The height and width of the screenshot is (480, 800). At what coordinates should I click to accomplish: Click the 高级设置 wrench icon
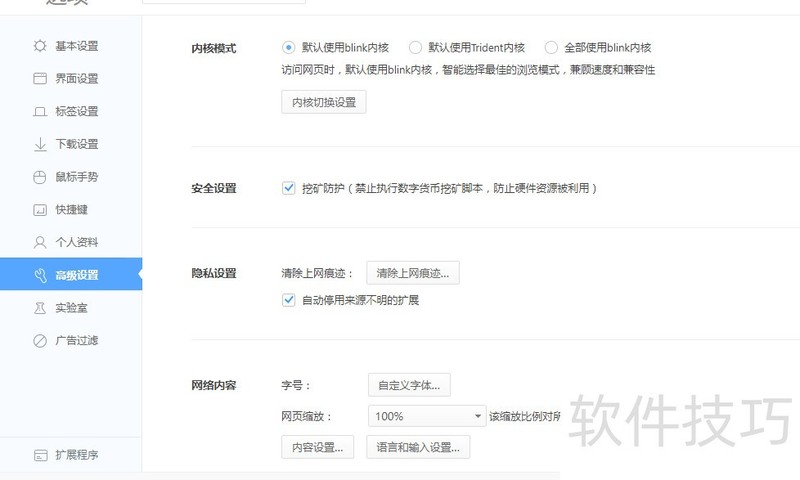tap(40, 275)
